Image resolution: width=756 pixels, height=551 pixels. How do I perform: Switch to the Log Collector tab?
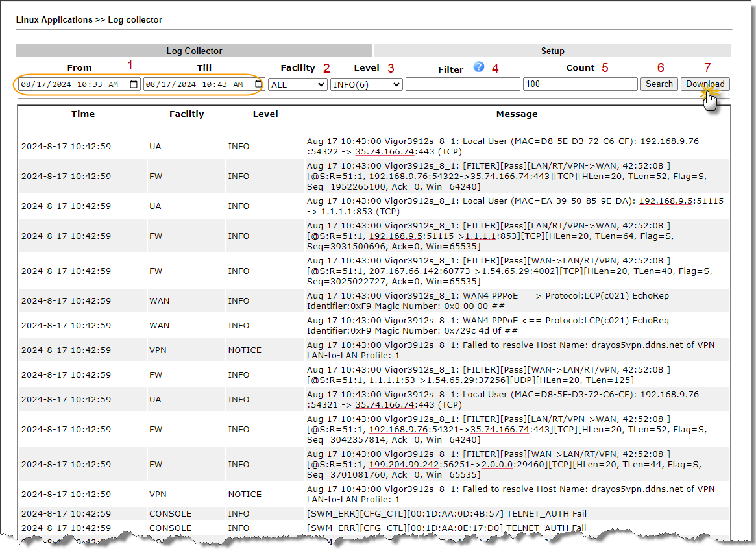tap(194, 51)
